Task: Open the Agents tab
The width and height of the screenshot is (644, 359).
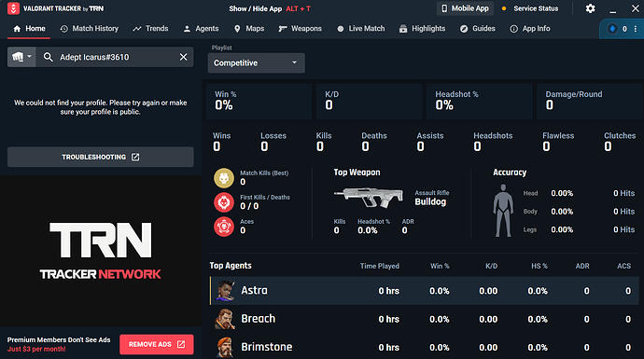Action: coord(201,29)
